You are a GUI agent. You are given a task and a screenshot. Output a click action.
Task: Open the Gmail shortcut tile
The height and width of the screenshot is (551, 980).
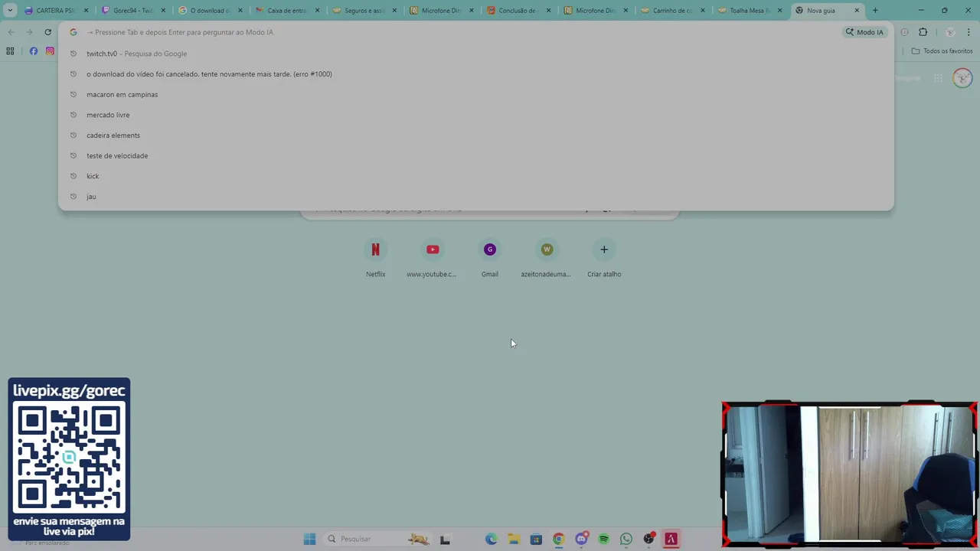(x=490, y=259)
